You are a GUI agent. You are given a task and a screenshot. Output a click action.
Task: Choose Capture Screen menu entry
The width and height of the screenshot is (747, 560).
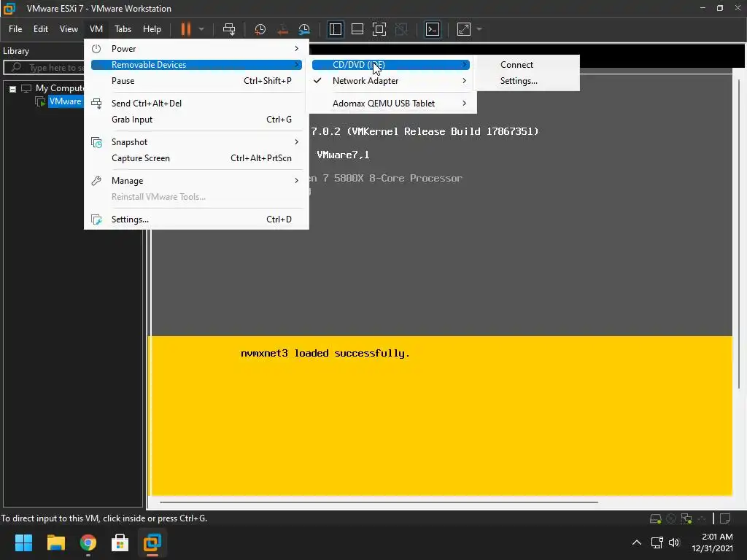click(x=196, y=158)
